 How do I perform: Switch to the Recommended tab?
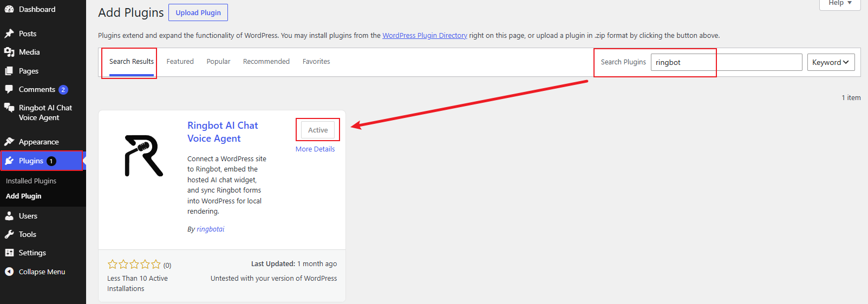(266, 62)
